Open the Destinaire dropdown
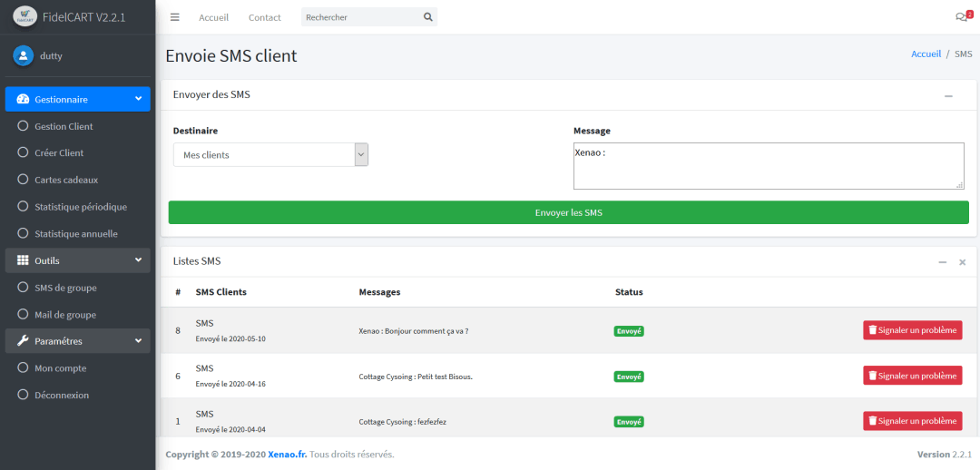Viewport: 980px width, 470px height. [270, 155]
